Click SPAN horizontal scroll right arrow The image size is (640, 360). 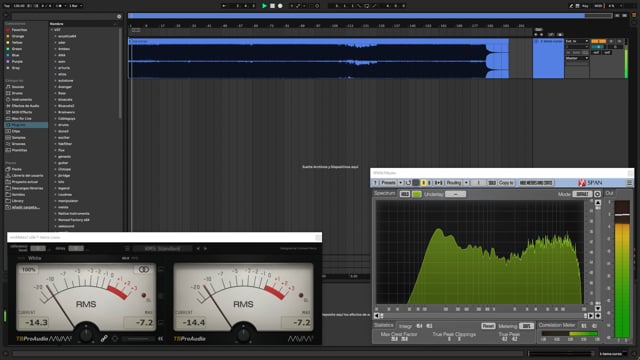pyautogui.click(x=591, y=316)
